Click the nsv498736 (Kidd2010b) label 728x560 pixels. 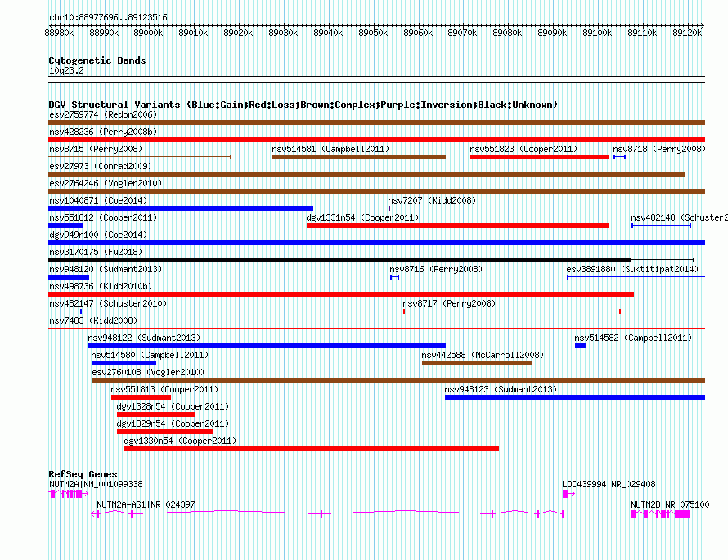[x=101, y=286]
